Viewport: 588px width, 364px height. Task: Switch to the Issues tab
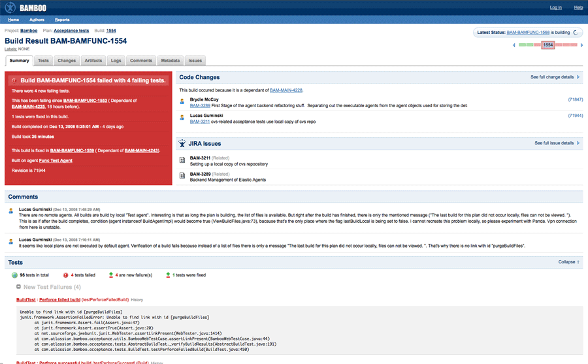point(195,60)
